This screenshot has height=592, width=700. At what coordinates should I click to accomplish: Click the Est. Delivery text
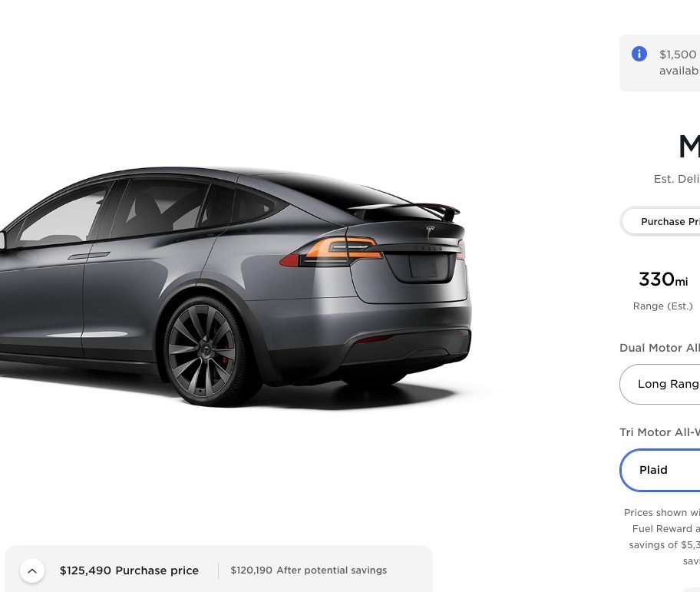677,179
